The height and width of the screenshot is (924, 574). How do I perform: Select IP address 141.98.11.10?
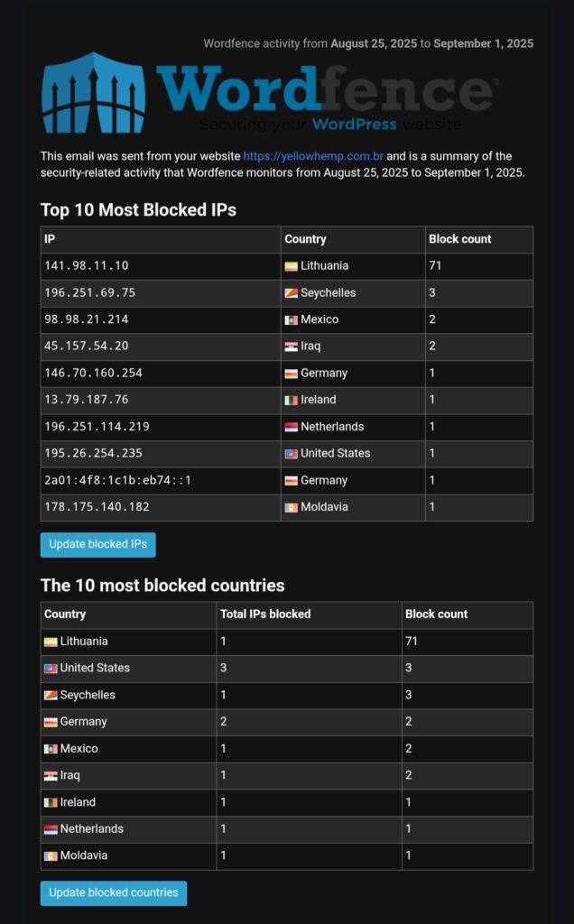tap(86, 266)
